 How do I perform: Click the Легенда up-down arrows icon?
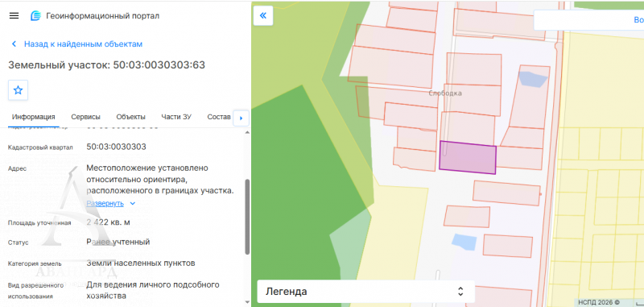460,292
